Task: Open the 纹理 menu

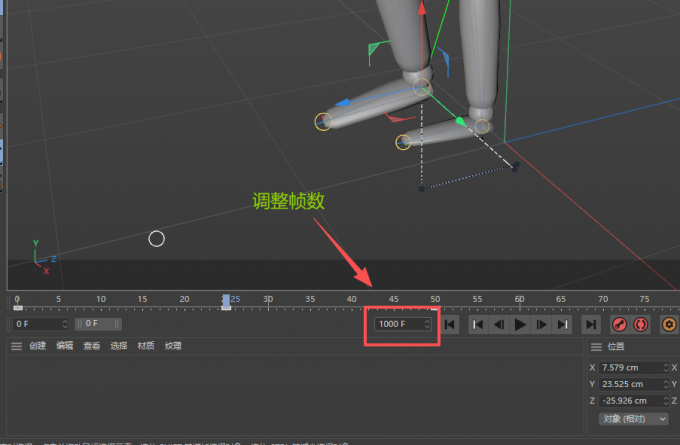Action: pos(173,346)
